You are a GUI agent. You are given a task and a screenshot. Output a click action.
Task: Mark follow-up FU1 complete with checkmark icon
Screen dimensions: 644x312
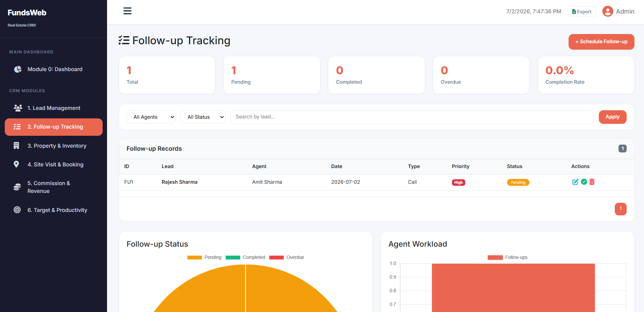[x=584, y=182]
